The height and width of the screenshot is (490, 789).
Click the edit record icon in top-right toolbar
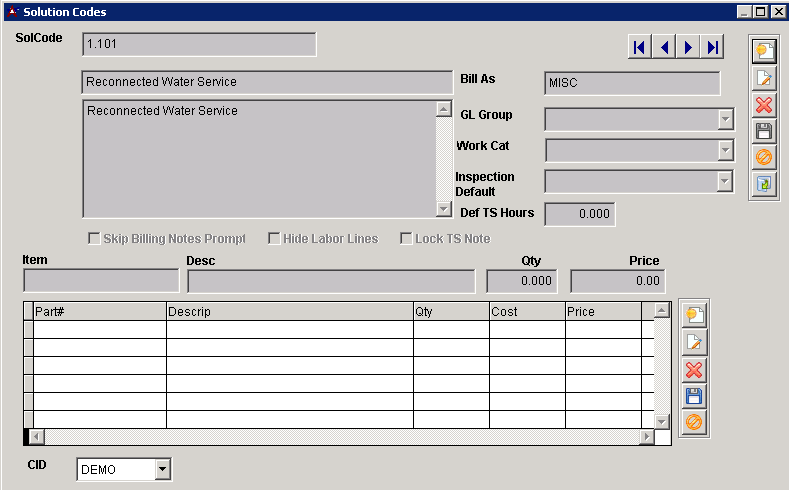click(764, 78)
